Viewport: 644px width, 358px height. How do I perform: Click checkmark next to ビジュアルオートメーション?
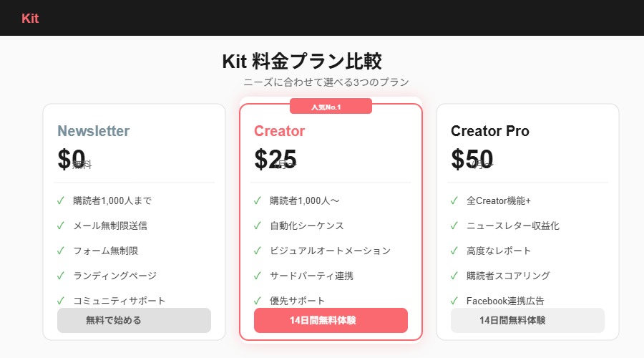pos(258,251)
